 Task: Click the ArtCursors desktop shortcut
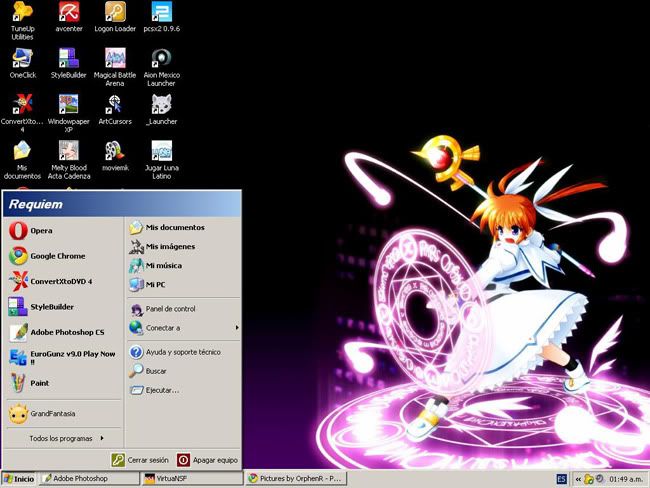[x=115, y=109]
